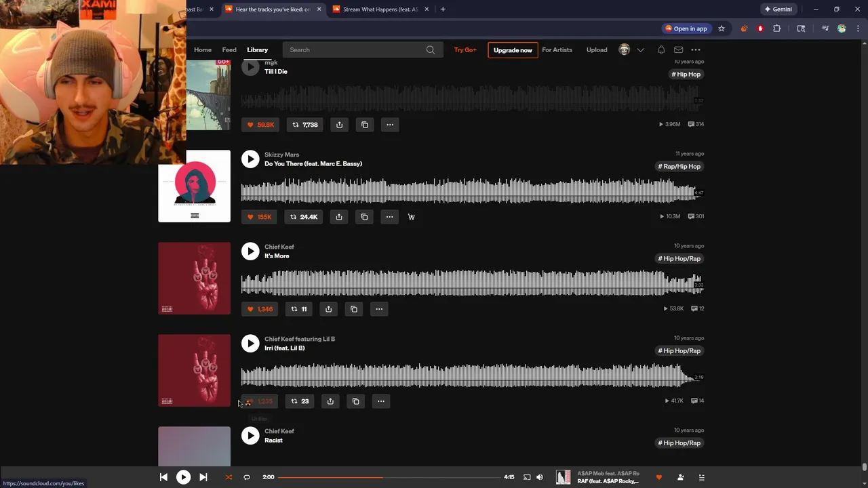Open Skizzy Mars album artwork thumbnail
The image size is (868, 488).
(194, 186)
